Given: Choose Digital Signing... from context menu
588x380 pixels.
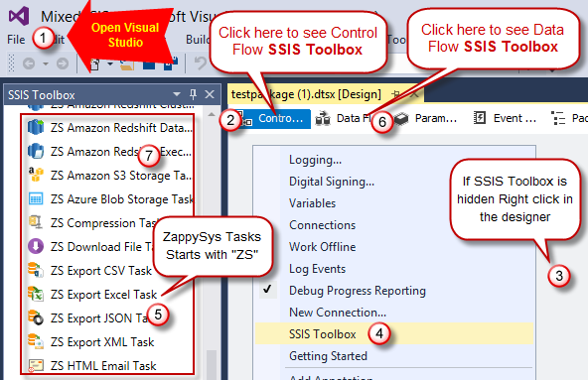Looking at the screenshot, I should [x=393, y=182].
